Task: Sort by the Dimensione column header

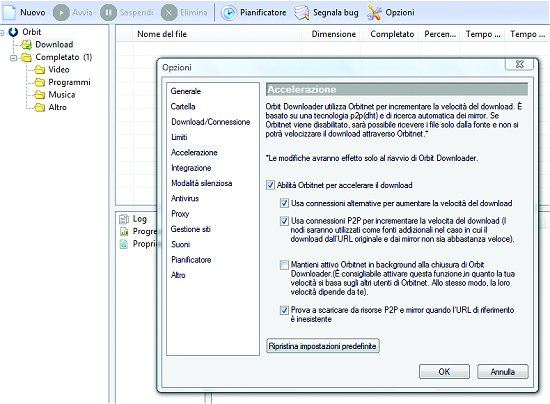Action: pyautogui.click(x=334, y=34)
